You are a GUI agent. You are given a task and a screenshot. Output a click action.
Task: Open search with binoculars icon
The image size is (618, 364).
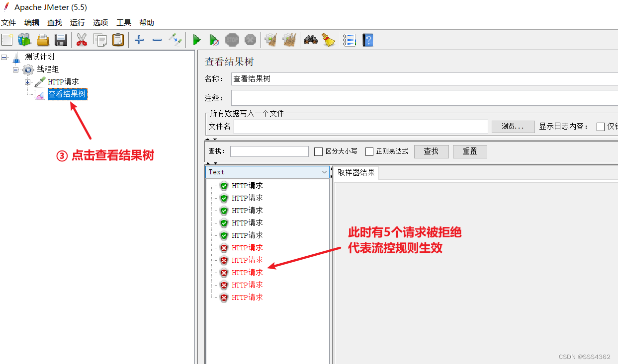[311, 40]
